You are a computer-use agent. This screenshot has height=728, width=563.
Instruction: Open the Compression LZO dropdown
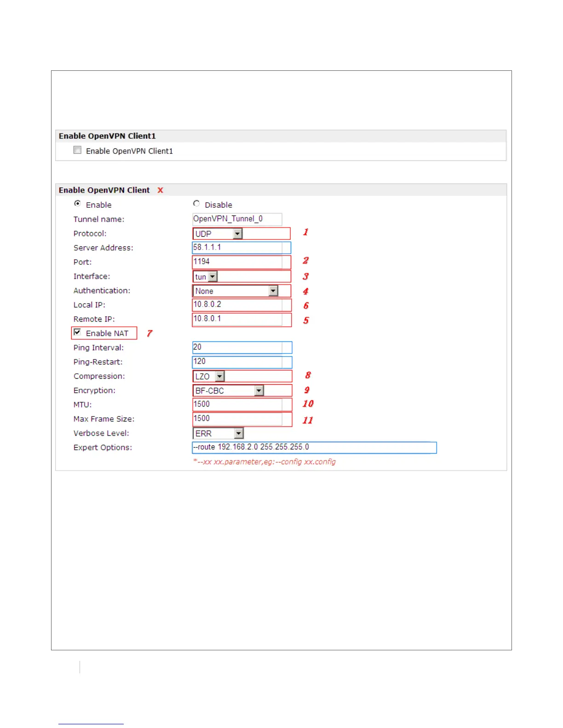tap(209, 376)
